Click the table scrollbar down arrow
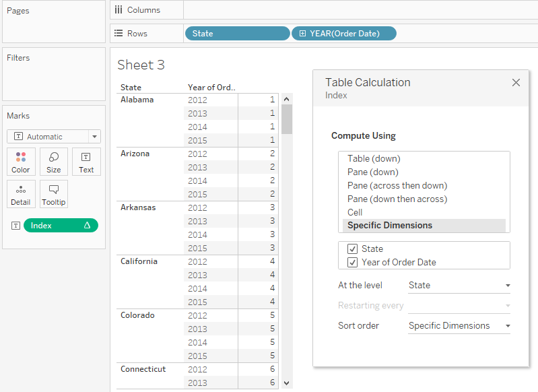 pos(287,383)
